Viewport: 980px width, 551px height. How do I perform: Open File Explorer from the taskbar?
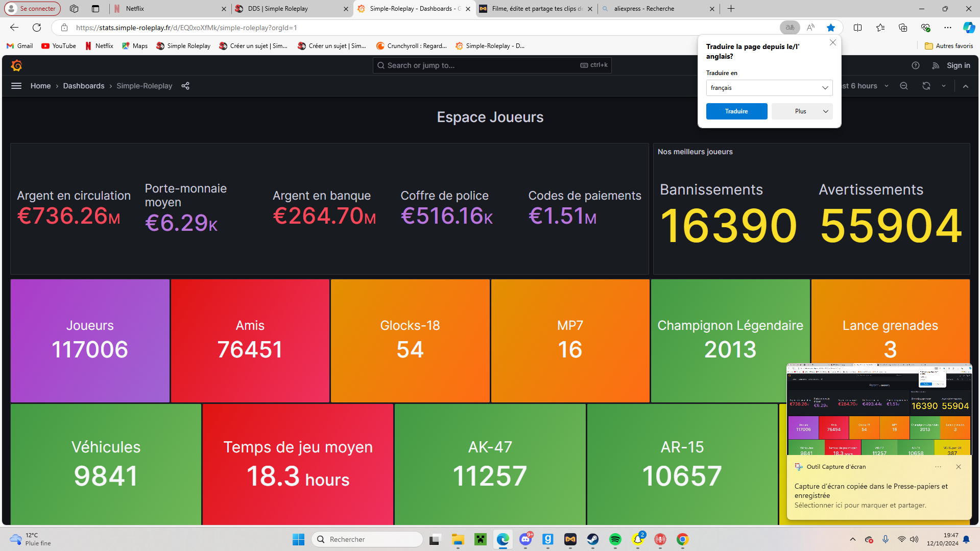tap(458, 539)
